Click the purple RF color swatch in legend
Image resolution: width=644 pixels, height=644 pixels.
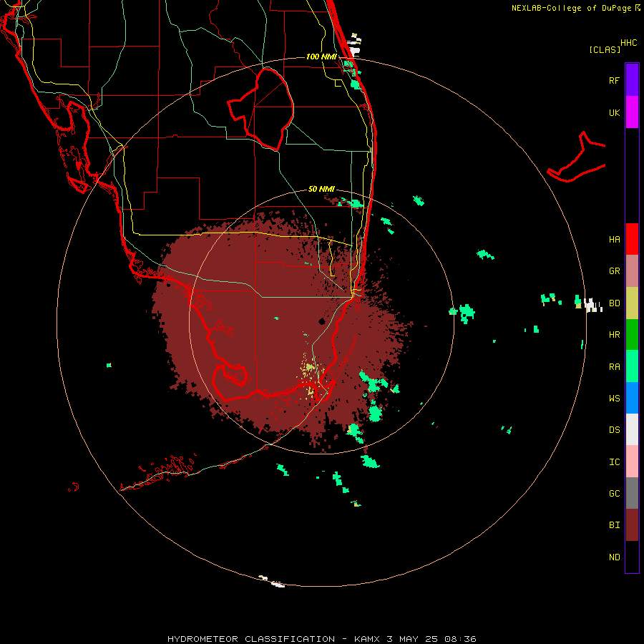632,80
